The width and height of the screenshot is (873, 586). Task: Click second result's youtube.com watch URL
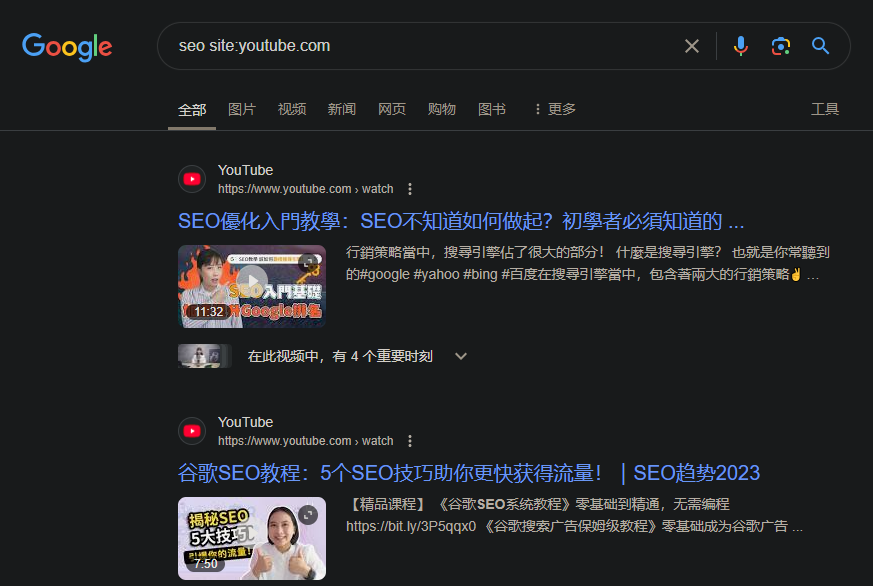tap(306, 441)
